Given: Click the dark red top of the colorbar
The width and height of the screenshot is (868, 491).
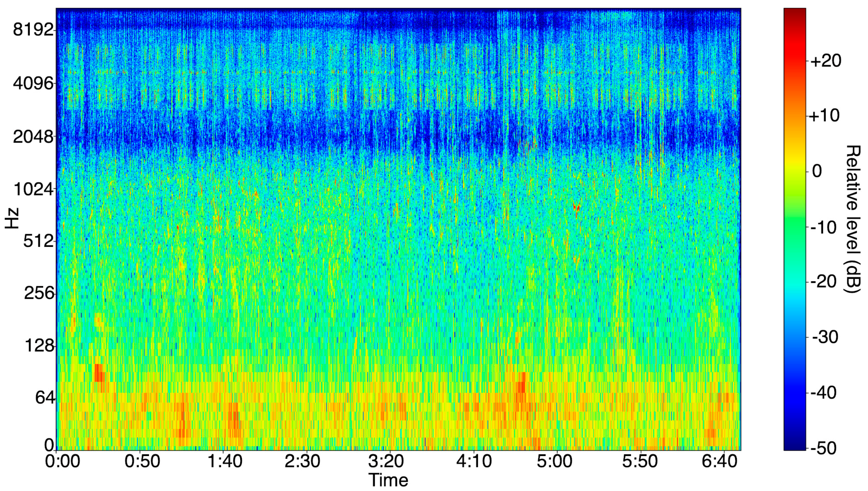Looking at the screenshot, I should point(795,12).
